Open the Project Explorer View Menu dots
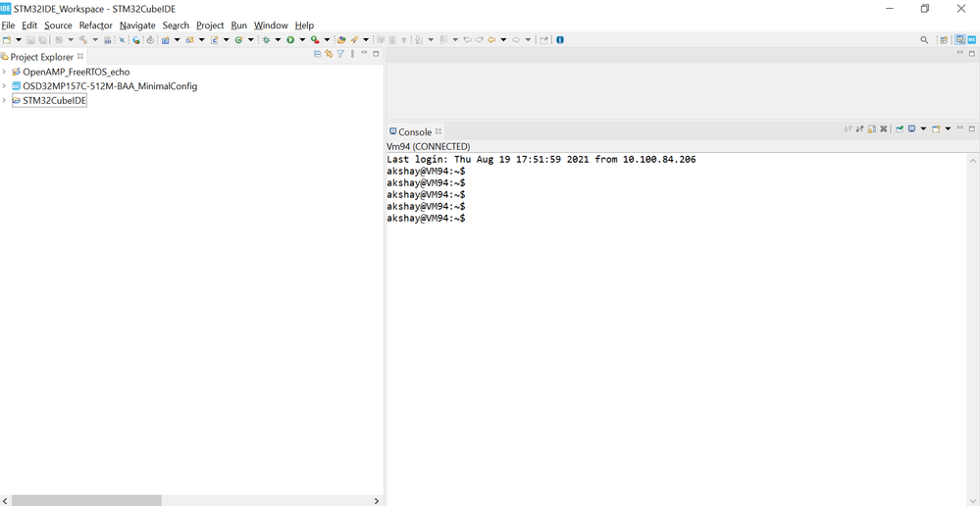This screenshot has width=980, height=506. coord(352,54)
